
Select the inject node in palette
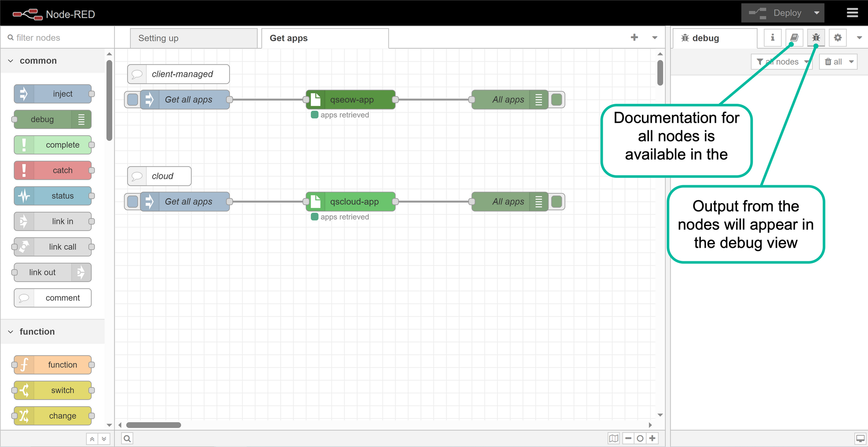[x=53, y=94]
